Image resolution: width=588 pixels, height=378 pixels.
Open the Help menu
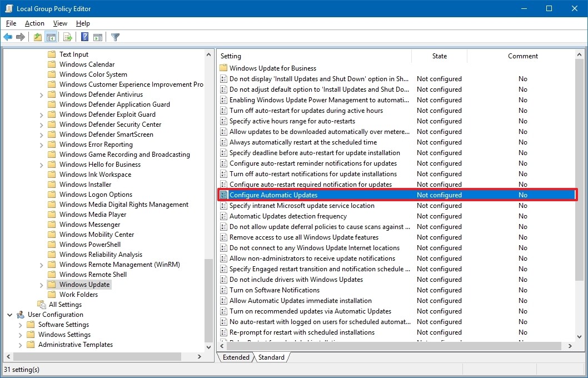click(x=83, y=23)
